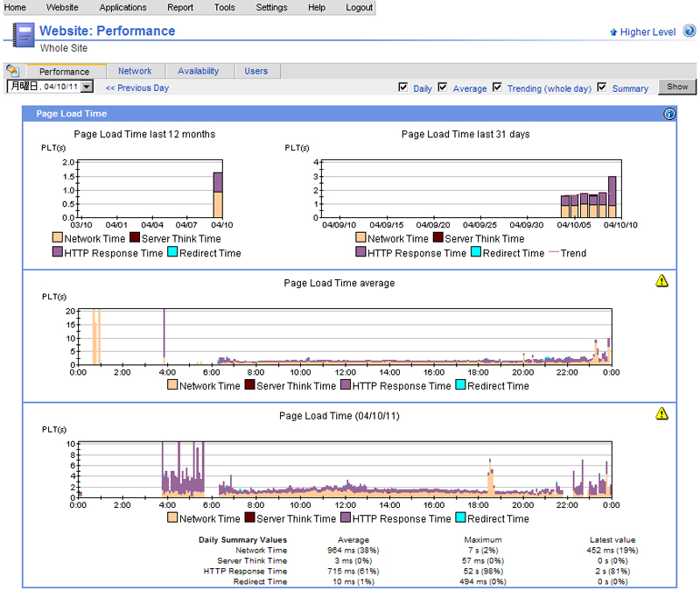Click warning icon for Page Load Time (04/10/11)
The image size is (700, 598).
tap(661, 413)
